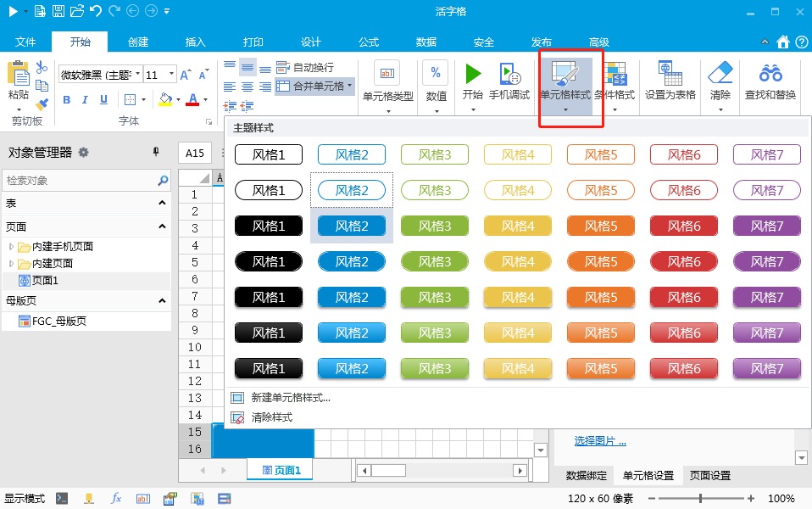Click the 清除 eraser icon

[720, 73]
